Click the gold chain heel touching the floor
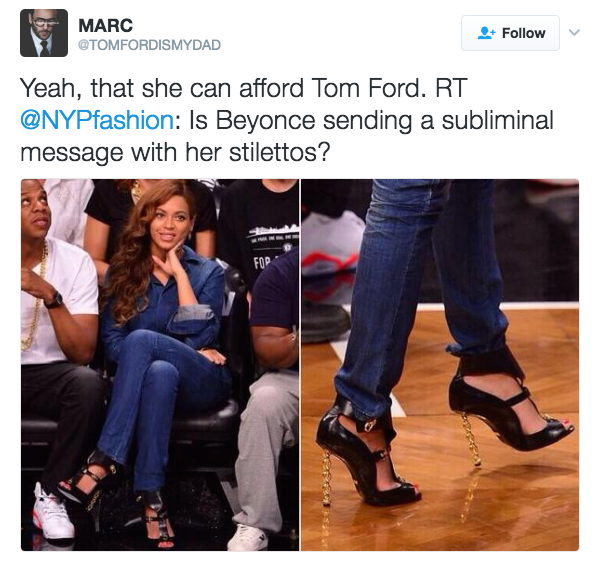Image resolution: width=597 pixels, height=561 pixels. [326, 478]
